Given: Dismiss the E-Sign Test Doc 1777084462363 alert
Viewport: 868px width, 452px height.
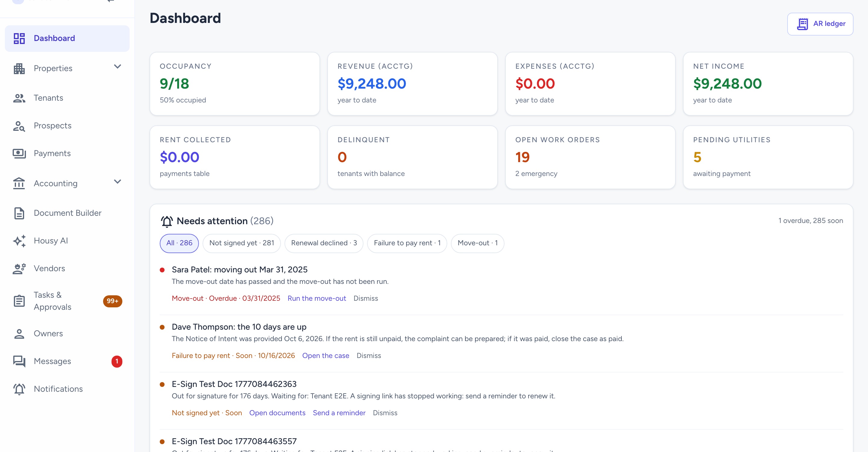Looking at the screenshot, I should tap(385, 413).
